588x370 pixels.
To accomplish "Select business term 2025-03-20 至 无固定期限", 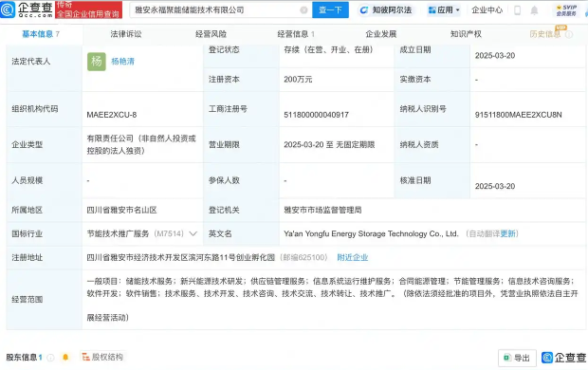I will [x=329, y=145].
